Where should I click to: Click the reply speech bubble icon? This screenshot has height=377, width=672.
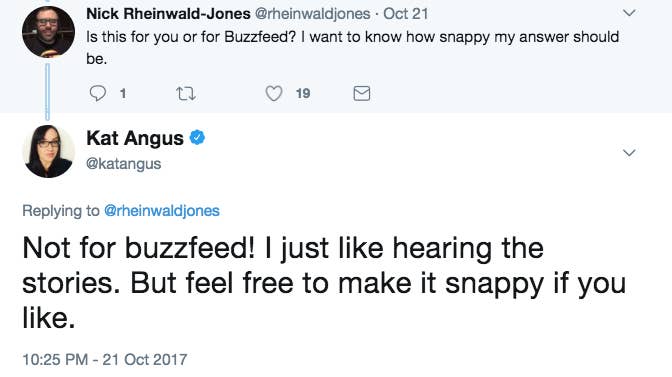pos(98,93)
